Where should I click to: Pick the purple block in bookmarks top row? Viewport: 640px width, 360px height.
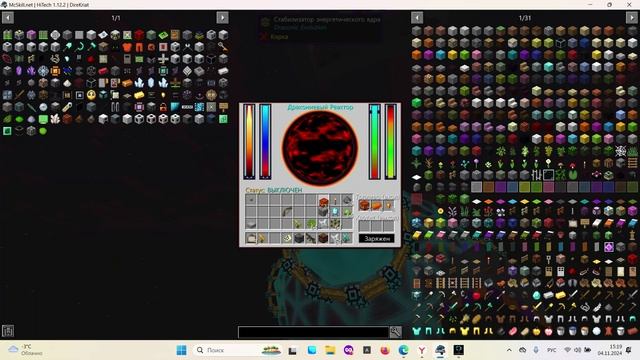point(31,35)
